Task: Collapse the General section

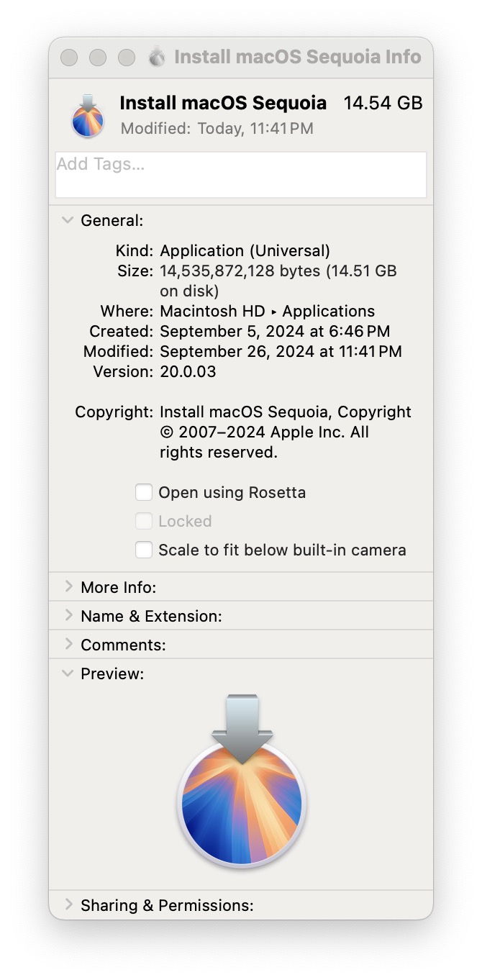Action: click(x=68, y=220)
